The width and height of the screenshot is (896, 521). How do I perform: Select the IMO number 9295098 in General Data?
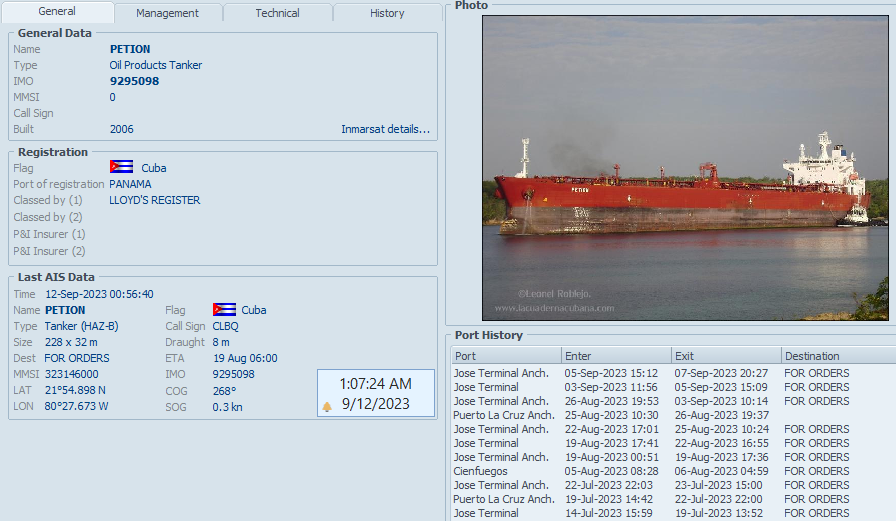tap(134, 81)
